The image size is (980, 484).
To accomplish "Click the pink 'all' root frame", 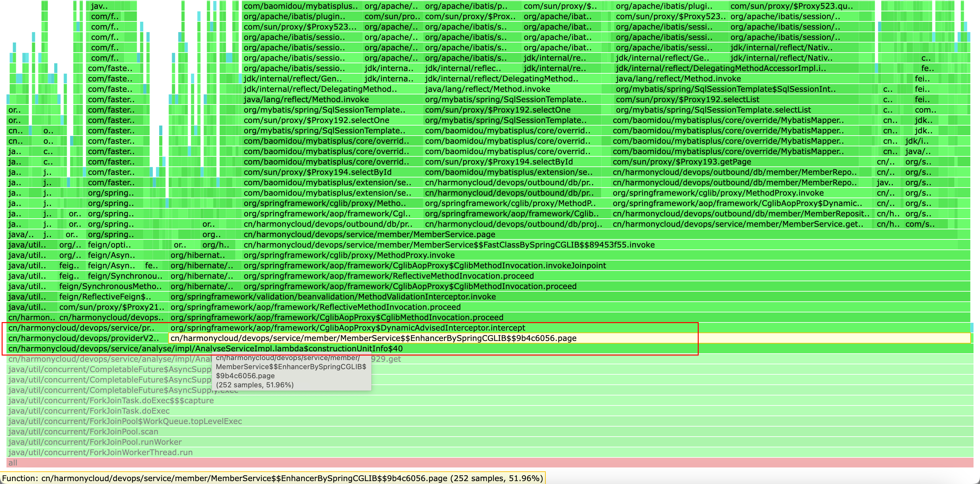I will [489, 463].
